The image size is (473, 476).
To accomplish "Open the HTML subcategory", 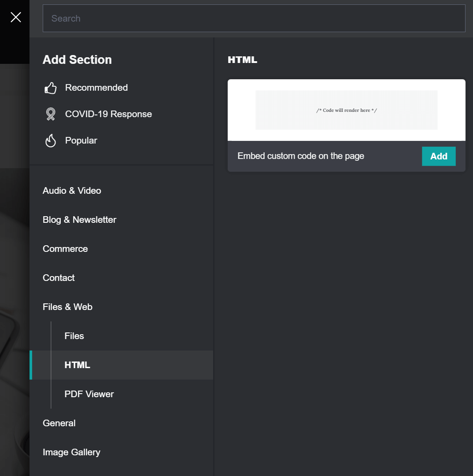I will pos(78,365).
